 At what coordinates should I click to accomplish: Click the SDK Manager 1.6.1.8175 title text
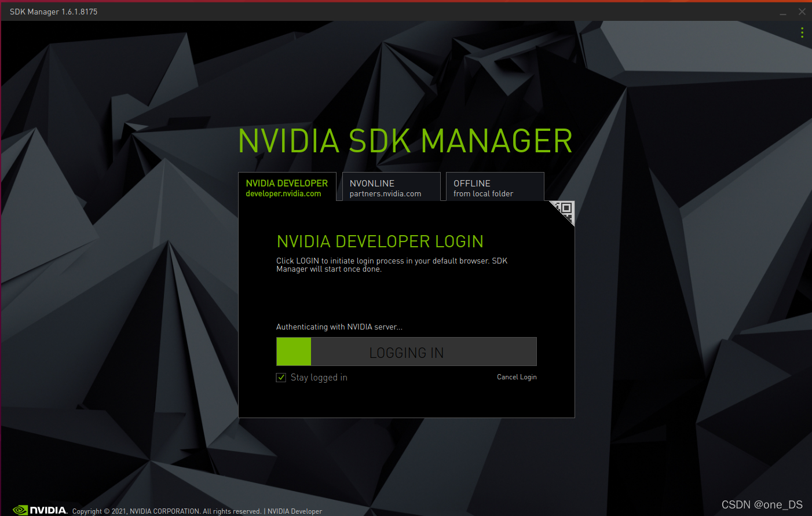click(x=54, y=12)
